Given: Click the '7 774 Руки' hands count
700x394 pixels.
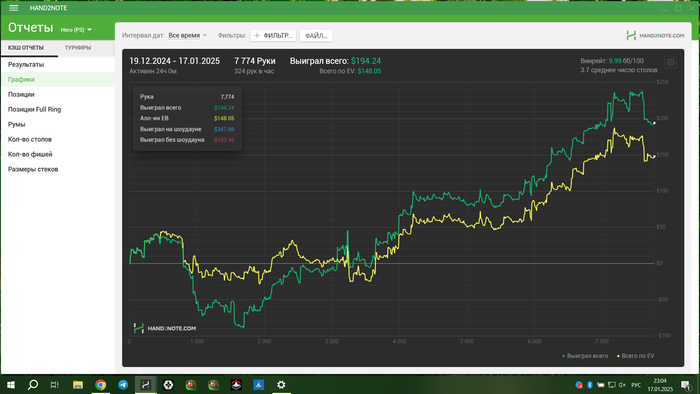Looking at the screenshot, I should pyautogui.click(x=254, y=61).
